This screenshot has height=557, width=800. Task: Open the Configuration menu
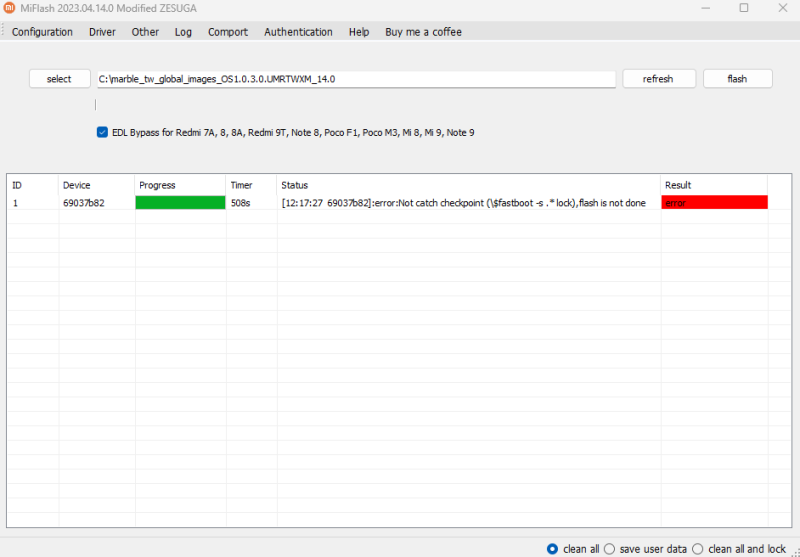(x=42, y=32)
